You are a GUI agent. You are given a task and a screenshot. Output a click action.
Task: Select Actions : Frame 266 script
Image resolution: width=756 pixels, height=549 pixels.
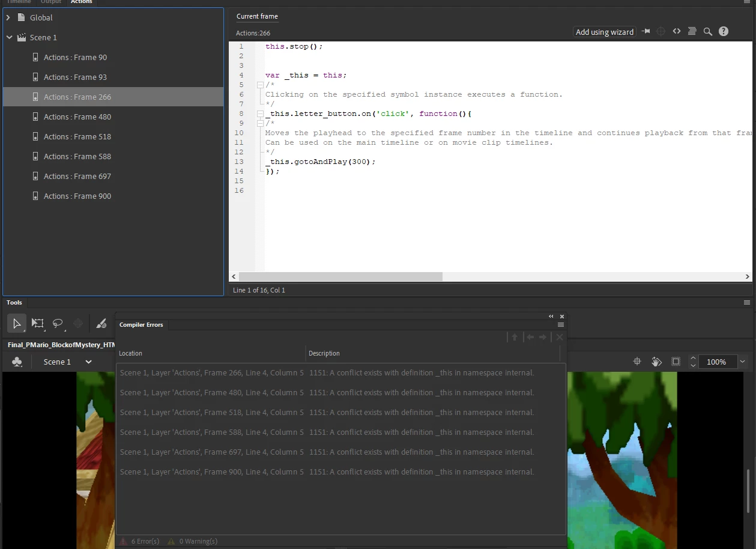point(113,97)
